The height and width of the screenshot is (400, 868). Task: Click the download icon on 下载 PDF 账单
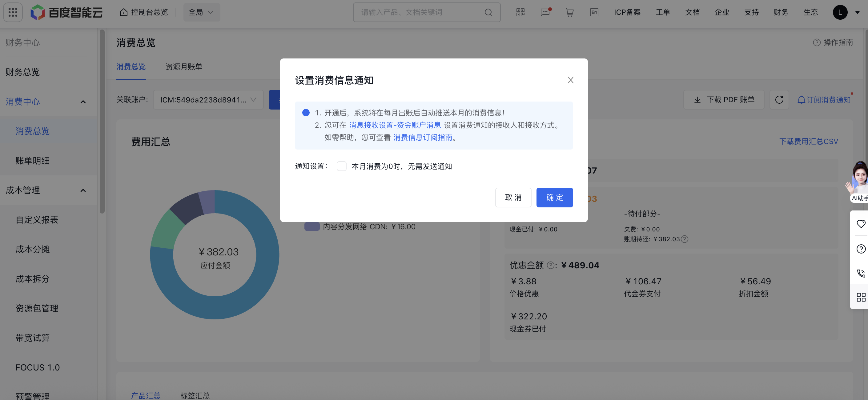coord(697,100)
